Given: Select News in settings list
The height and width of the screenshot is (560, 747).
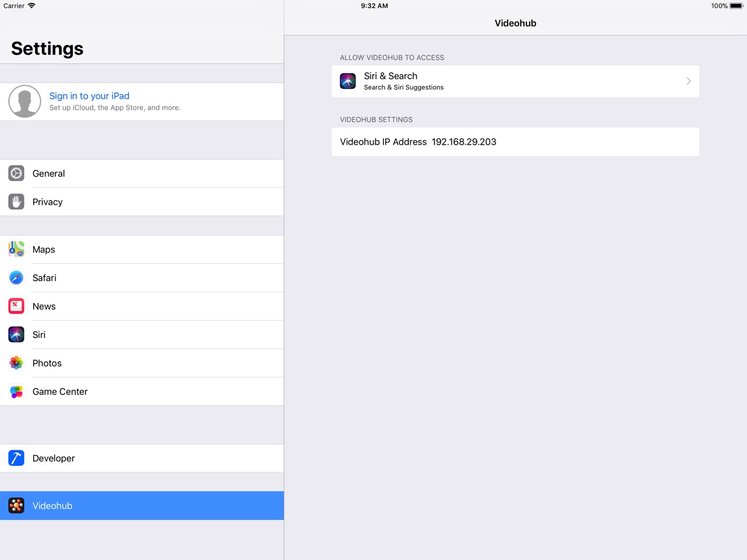Looking at the screenshot, I should coord(142,306).
